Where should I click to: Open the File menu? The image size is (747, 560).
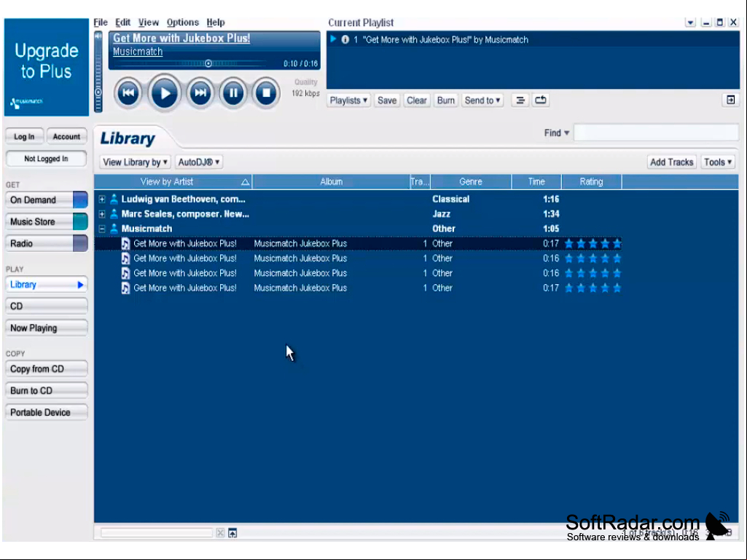click(x=101, y=23)
